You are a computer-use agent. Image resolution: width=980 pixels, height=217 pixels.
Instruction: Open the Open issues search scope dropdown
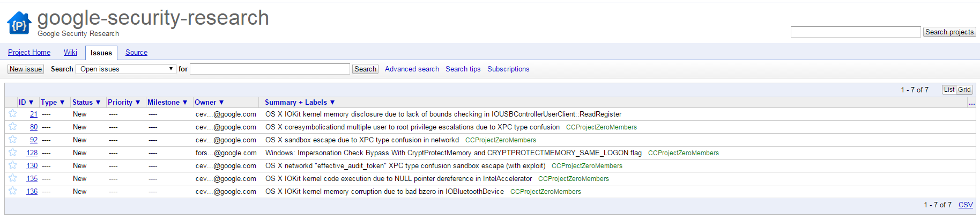tap(126, 69)
